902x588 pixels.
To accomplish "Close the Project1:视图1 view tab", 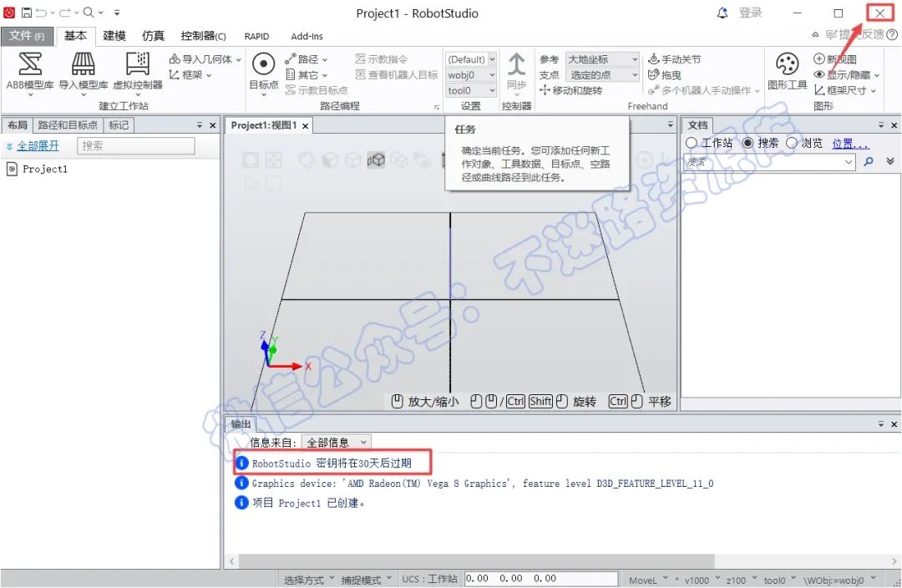I will tap(305, 126).
